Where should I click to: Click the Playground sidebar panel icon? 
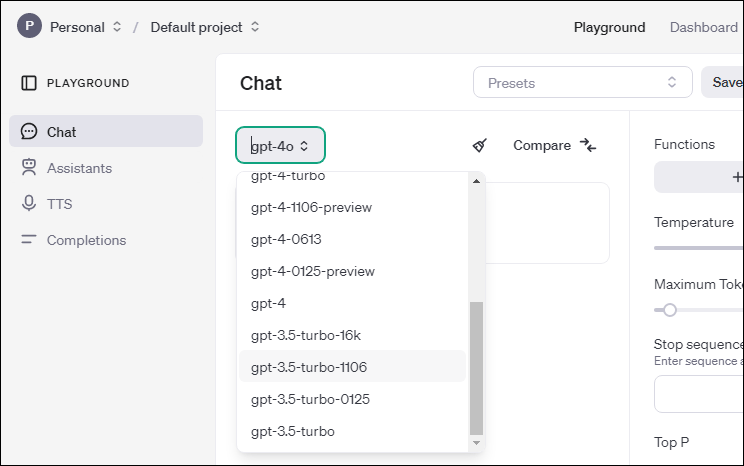tap(29, 83)
